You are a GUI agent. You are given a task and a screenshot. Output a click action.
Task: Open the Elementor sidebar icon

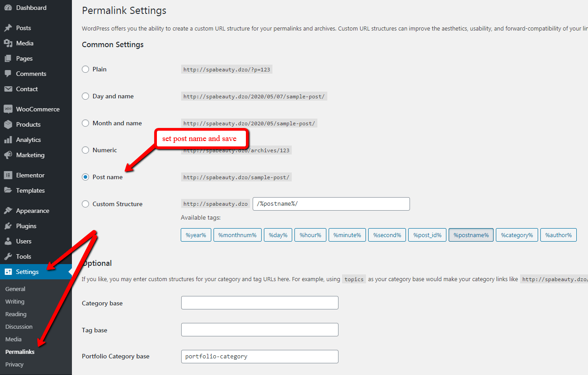[7, 175]
